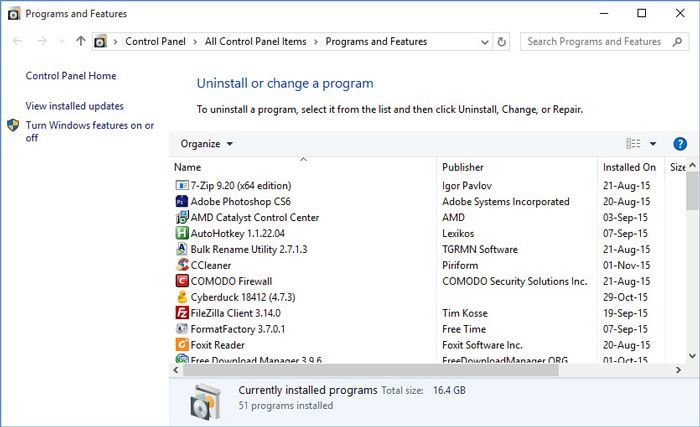Click the search magnifier icon
This screenshot has width=700, height=427.
(677, 42)
